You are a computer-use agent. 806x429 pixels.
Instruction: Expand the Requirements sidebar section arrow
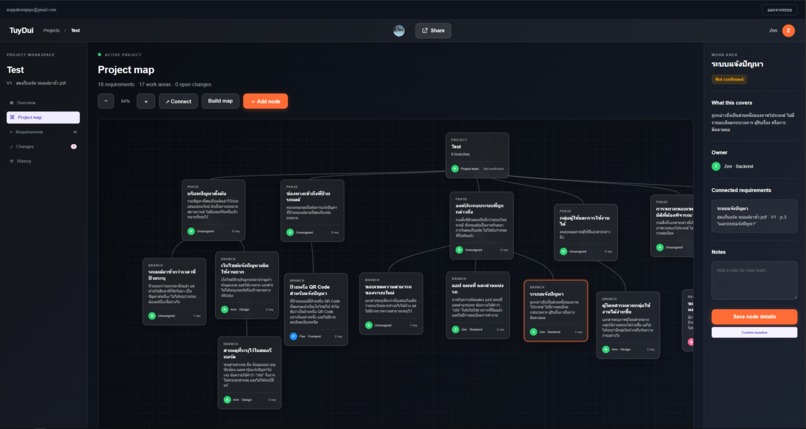(11, 133)
